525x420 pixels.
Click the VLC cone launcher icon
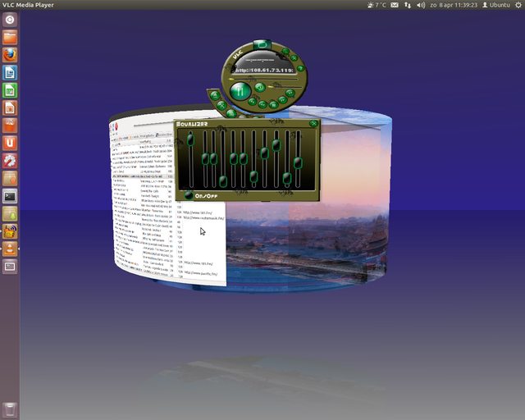pos(10,249)
